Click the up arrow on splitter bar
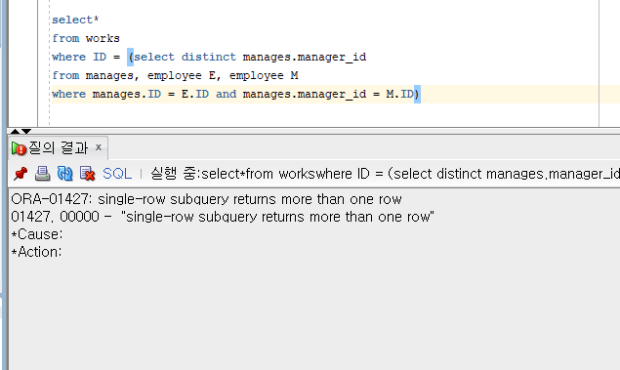Screen dimensions: 620x370 point(15,131)
